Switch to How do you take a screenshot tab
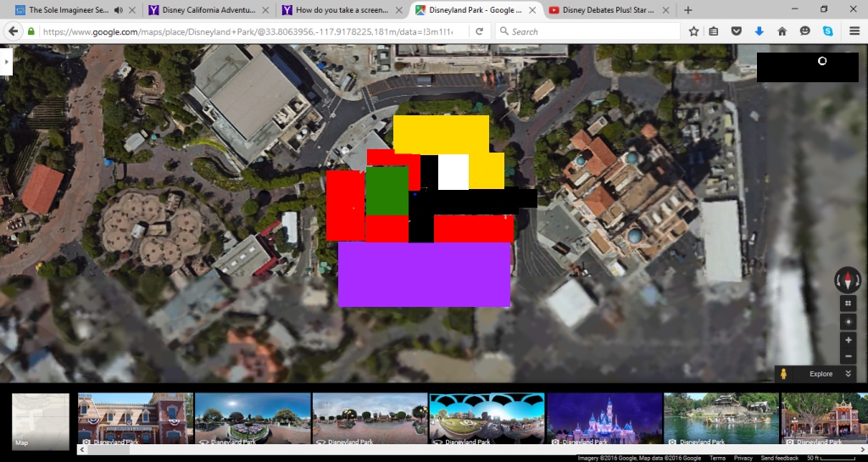868x462 pixels. 342,10
